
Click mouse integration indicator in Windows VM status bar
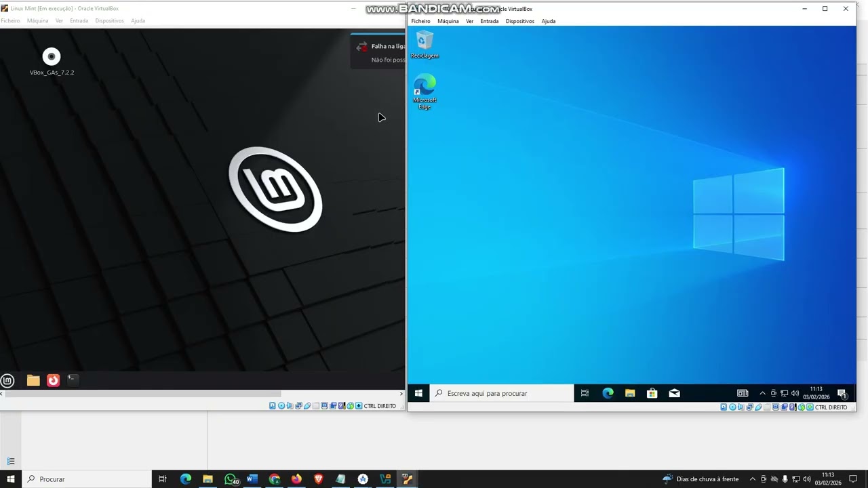click(x=801, y=407)
